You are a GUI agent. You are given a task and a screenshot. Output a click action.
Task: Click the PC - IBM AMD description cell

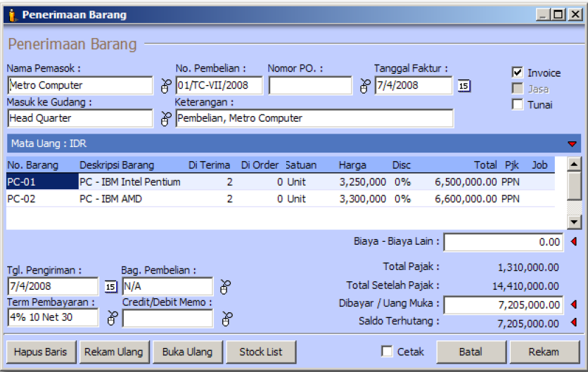click(x=111, y=199)
